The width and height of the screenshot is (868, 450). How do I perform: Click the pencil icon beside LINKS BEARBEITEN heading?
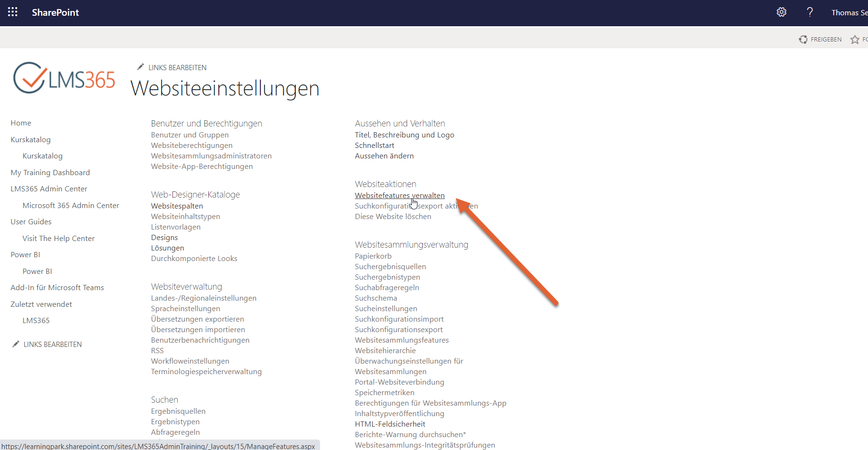point(140,66)
